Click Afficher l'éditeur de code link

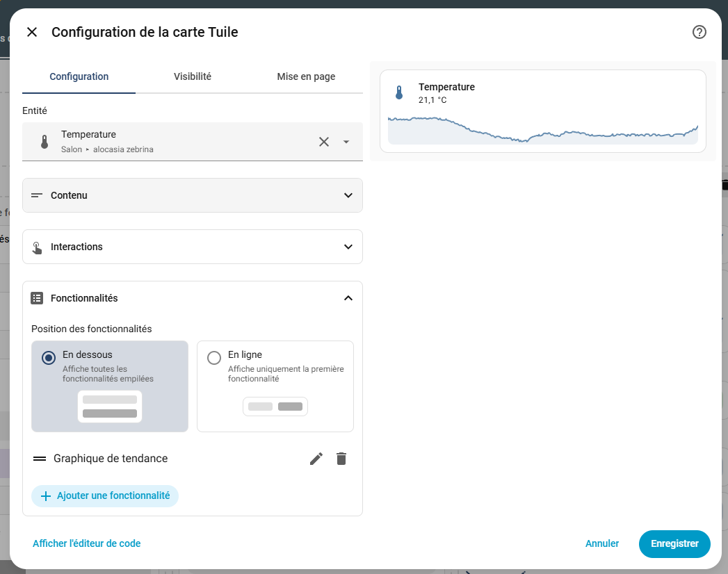click(x=87, y=543)
